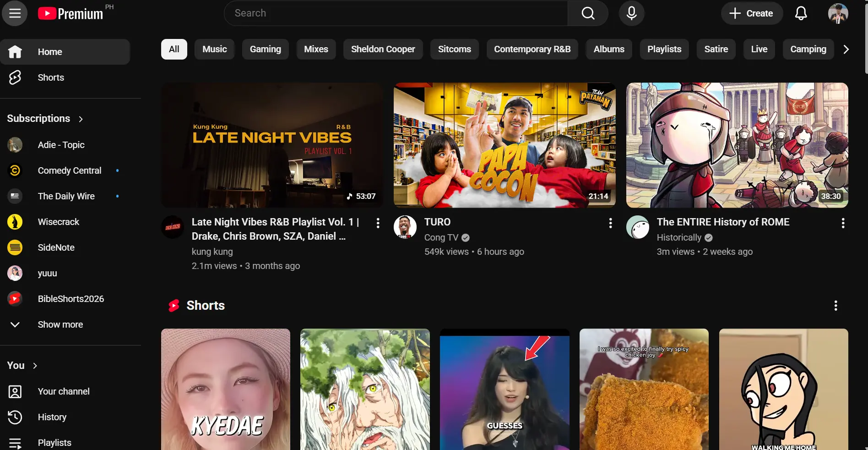868x450 pixels.
Task: Click the History clock icon
Action: tap(15, 417)
